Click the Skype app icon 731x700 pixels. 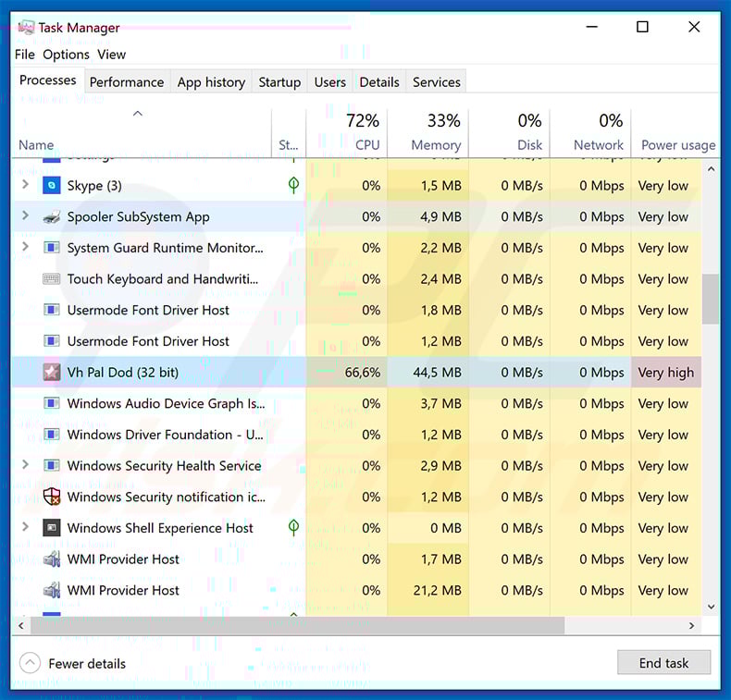[x=51, y=185]
